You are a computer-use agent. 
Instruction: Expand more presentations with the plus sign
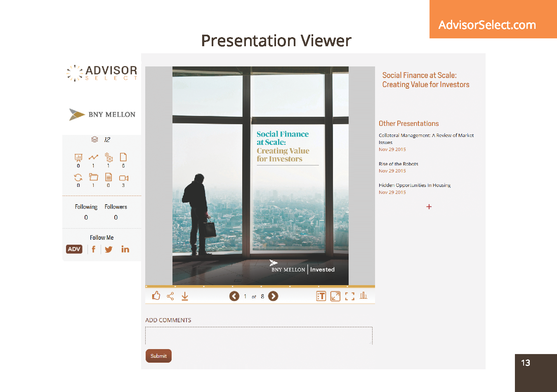tap(429, 207)
